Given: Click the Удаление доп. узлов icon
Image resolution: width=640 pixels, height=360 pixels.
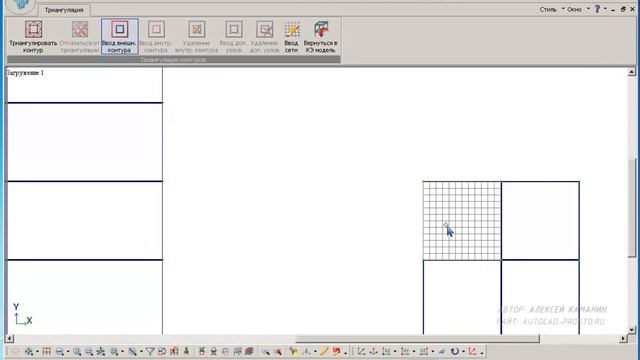Looking at the screenshot, I should [x=264, y=29].
